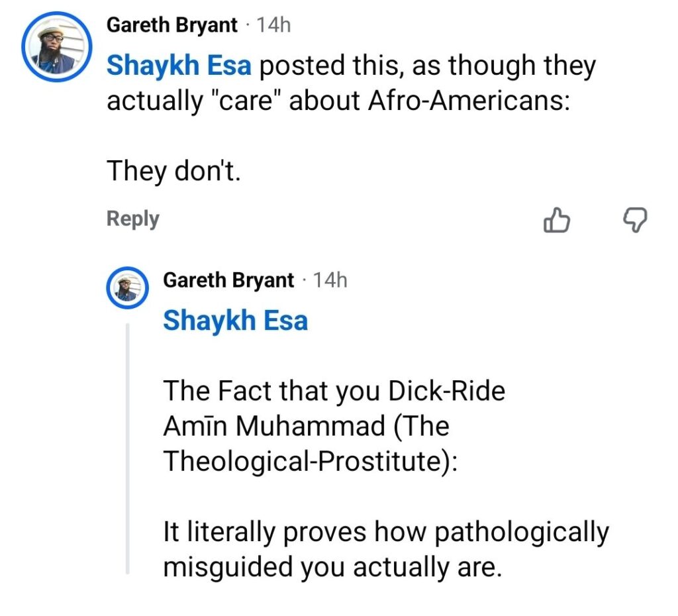Screen dimensions: 678x616
Task: Open Gareth Bryant's name on top comment
Action: tap(172, 26)
